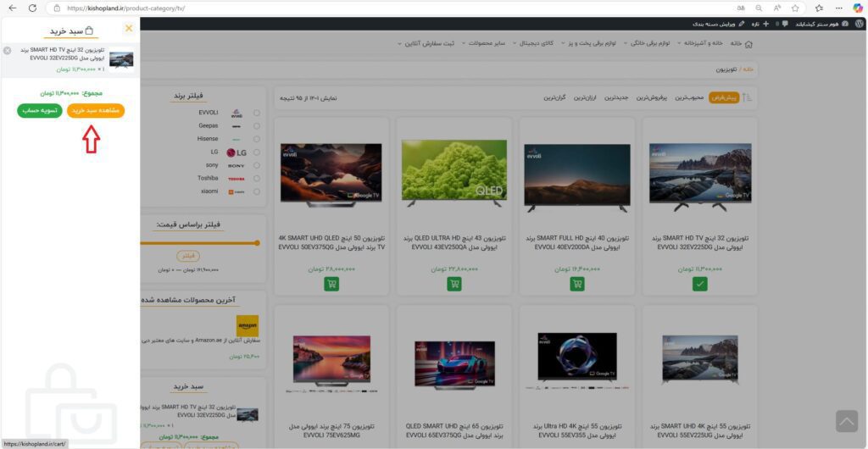Image resolution: width=868 pixels, height=449 pixels.
Task: Open the browser favorites star icon
Action: tap(795, 8)
